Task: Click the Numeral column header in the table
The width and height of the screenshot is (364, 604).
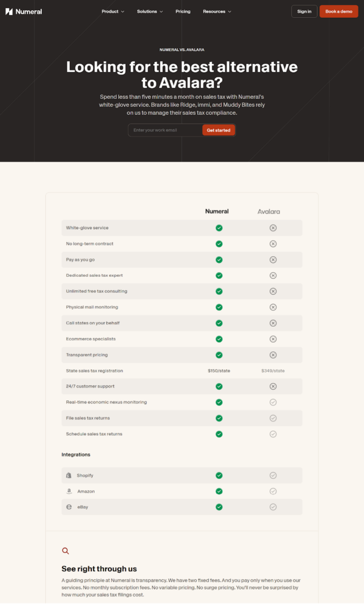Action: pos(217,211)
